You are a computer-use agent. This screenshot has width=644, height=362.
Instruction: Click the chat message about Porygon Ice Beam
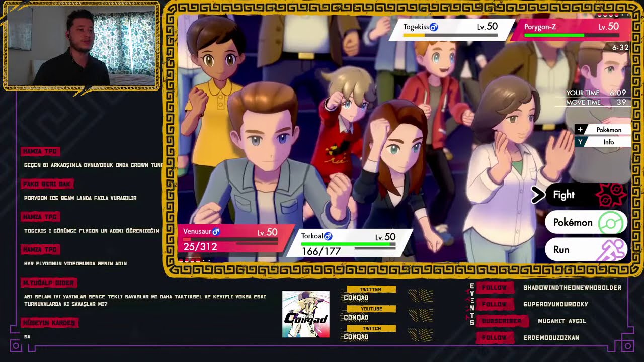(x=80, y=198)
